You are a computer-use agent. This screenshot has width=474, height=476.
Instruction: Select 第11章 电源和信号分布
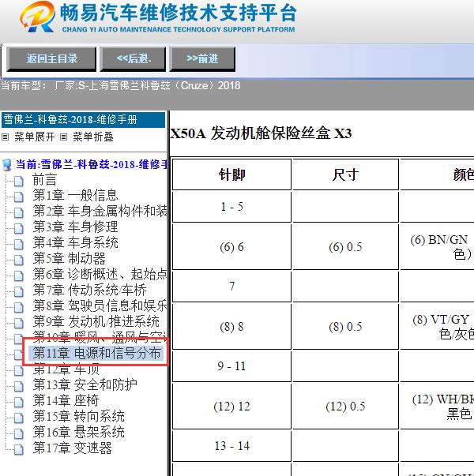[96, 354]
